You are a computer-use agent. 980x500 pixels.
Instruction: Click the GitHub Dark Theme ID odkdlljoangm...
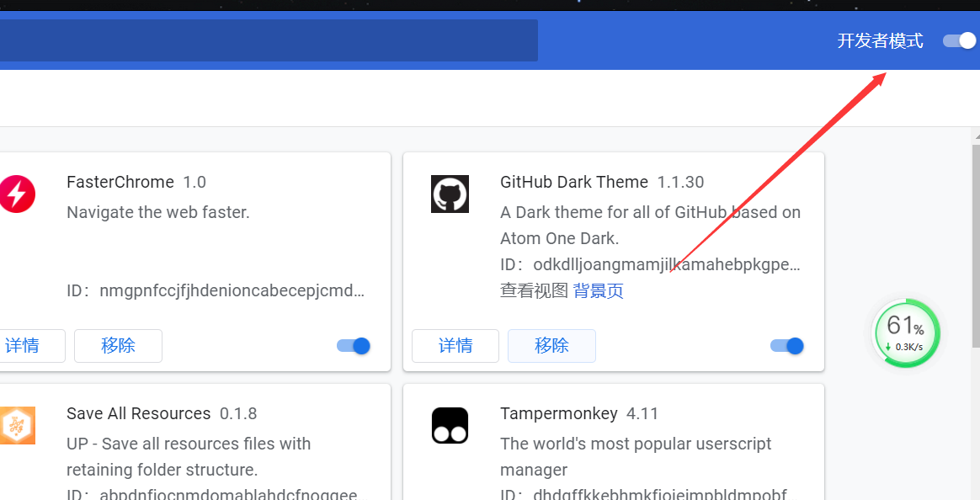pyautogui.click(x=666, y=265)
